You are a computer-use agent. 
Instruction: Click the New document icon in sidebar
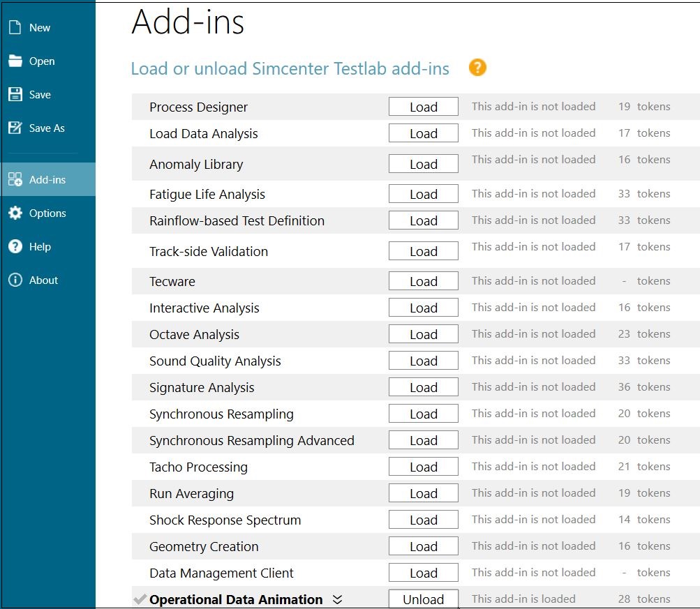point(15,28)
